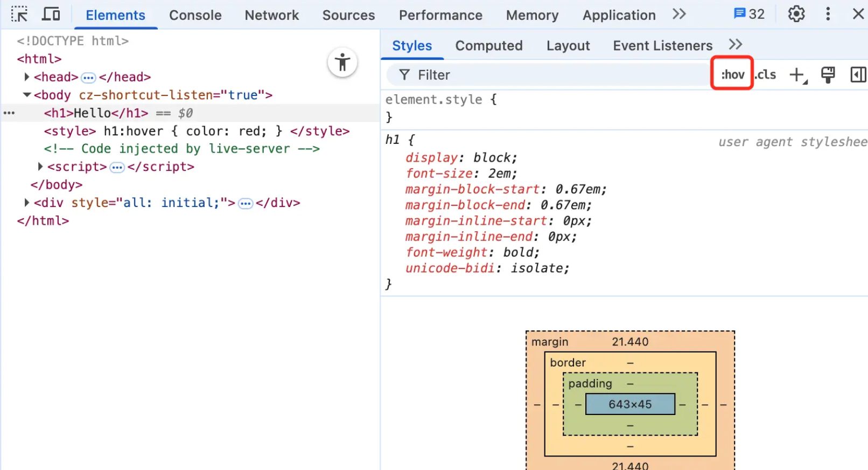Image resolution: width=868 pixels, height=470 pixels.
Task: Open the Computed styles tab
Action: coord(489,46)
